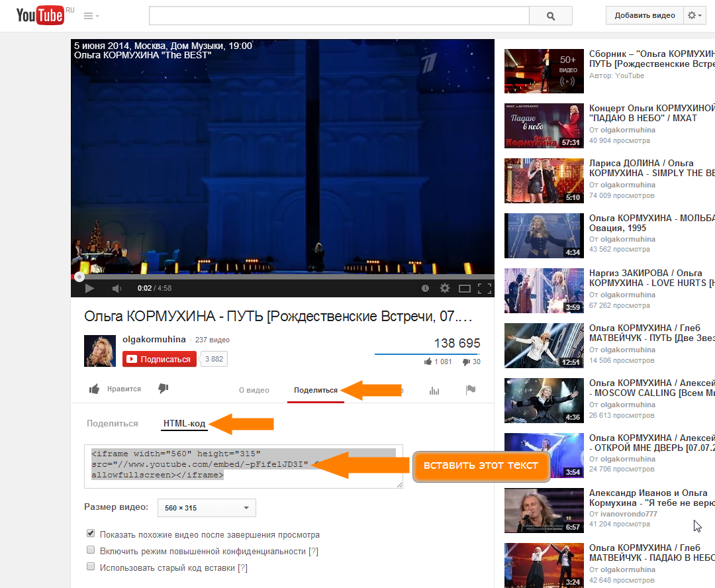This screenshot has height=588, width=715.
Task: Click the Watch Later clock icon
Action: [x=425, y=288]
